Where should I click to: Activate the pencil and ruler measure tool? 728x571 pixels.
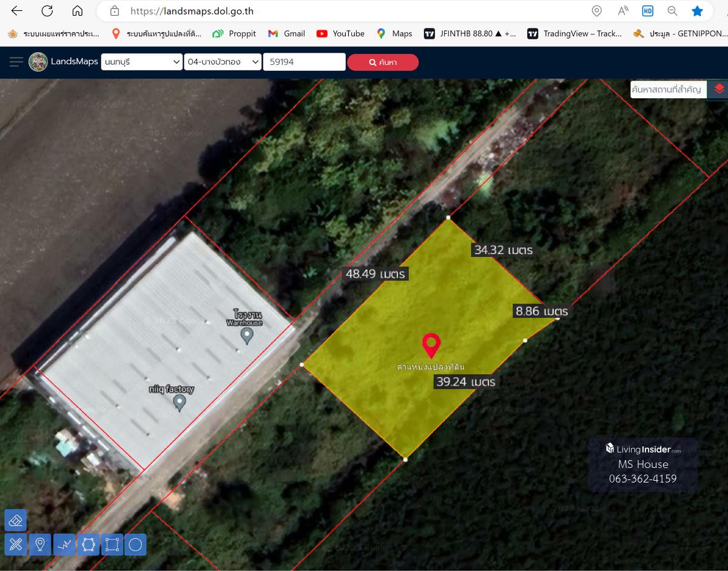15,545
